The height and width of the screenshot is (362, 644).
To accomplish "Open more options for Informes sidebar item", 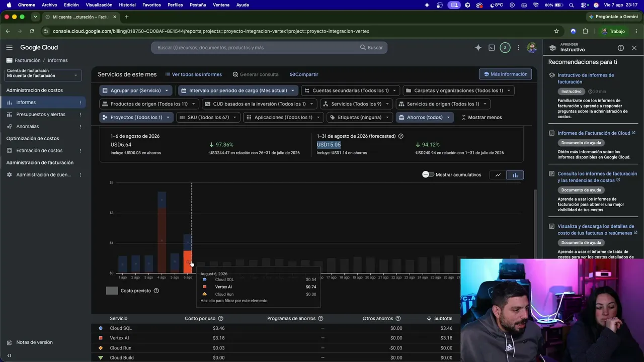I will point(80,103).
